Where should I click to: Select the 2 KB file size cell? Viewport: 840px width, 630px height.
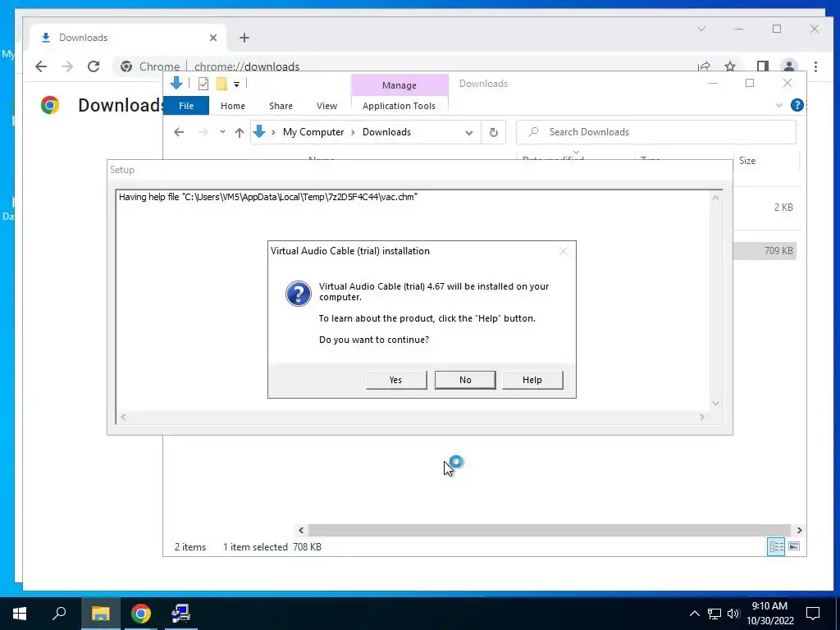click(783, 208)
